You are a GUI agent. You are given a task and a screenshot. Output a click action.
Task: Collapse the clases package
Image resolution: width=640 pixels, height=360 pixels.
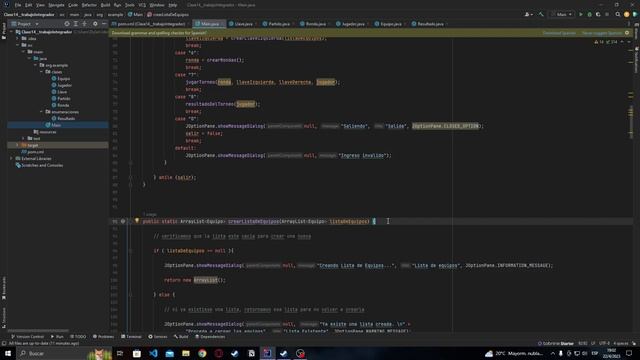[x=42, y=72]
